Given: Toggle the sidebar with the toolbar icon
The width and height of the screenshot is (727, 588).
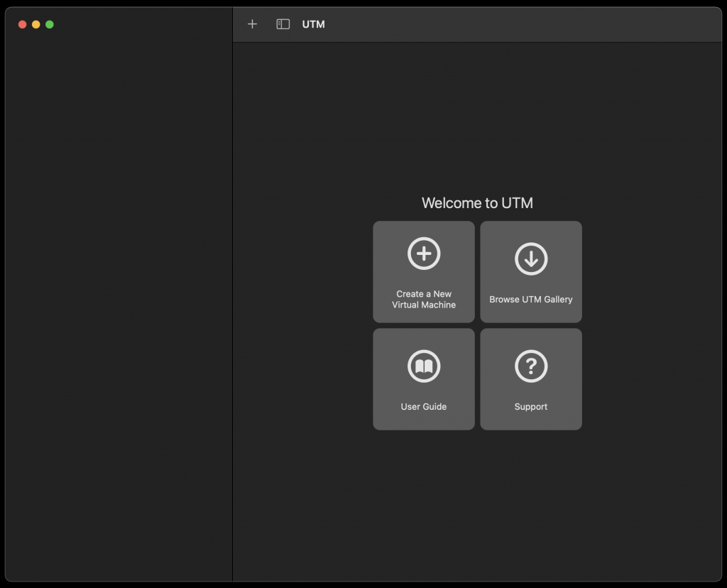Looking at the screenshot, I should pos(283,24).
